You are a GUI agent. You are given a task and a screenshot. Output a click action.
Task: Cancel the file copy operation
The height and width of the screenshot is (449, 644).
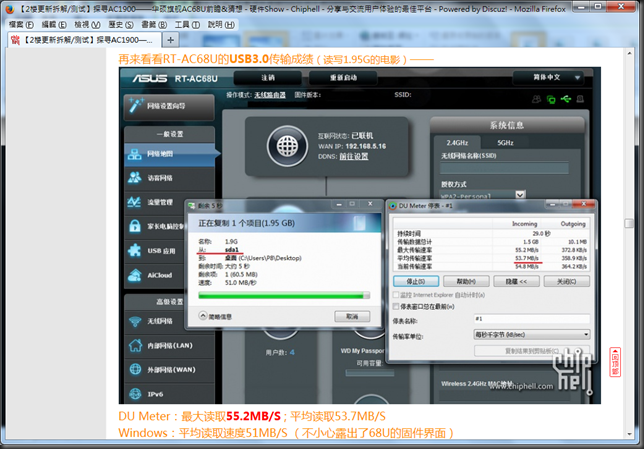pos(352,316)
